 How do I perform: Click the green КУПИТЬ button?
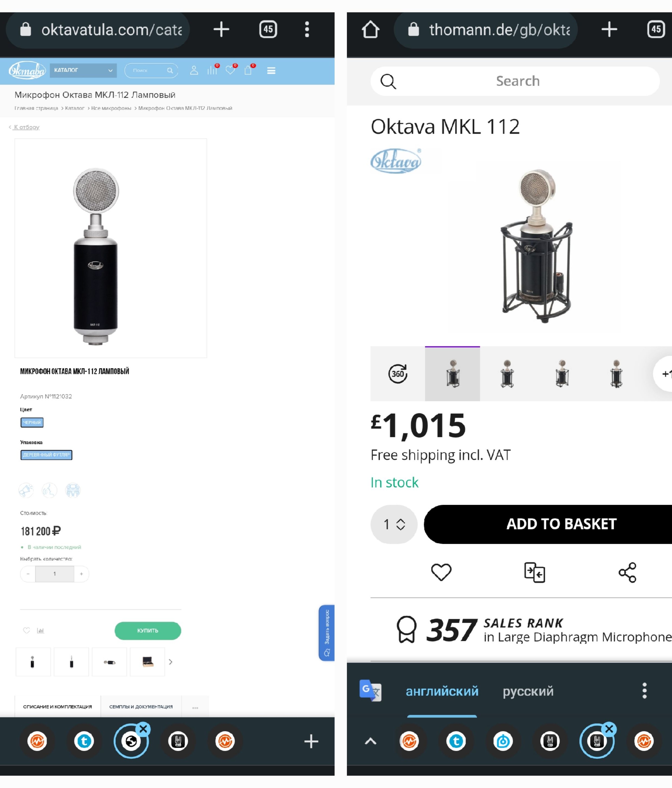coord(148,631)
